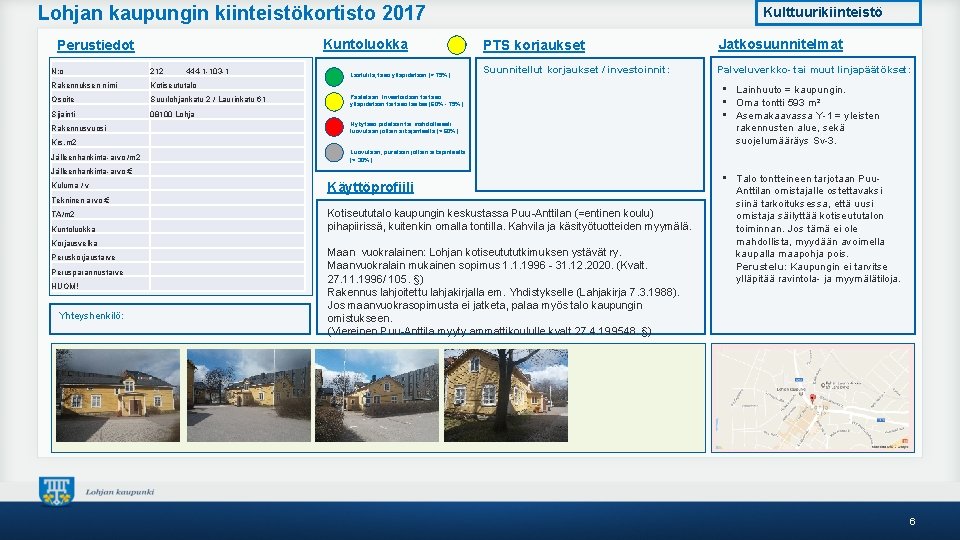Click the 'Perusparannustarve' row label
Viewport: 960px width, 540px height.
tap(88, 272)
